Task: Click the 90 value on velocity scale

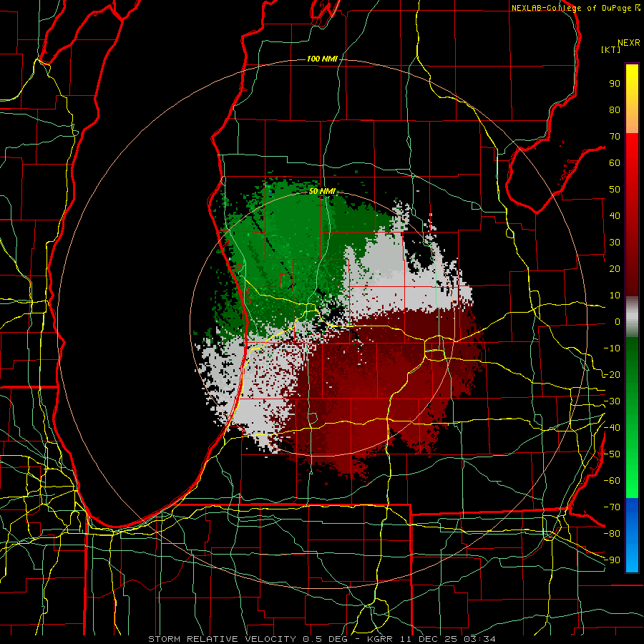Action: coord(615,84)
